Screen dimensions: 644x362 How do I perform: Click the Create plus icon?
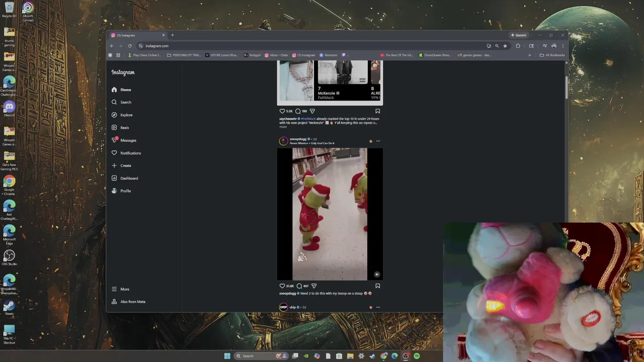(114, 165)
